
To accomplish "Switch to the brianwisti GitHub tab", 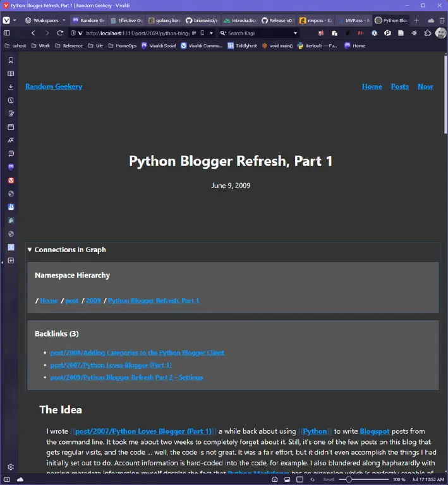I will [202, 20].
